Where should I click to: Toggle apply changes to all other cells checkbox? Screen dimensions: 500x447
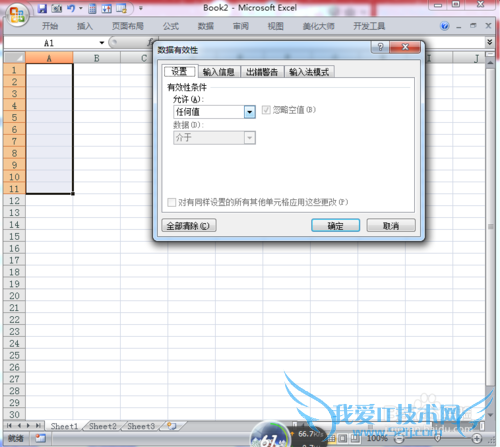tap(171, 202)
